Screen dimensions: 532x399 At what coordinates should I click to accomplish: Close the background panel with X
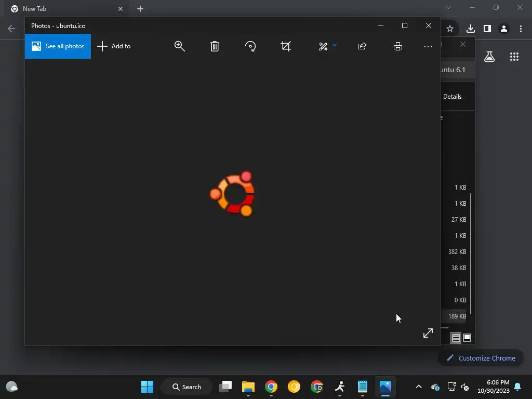463,45
